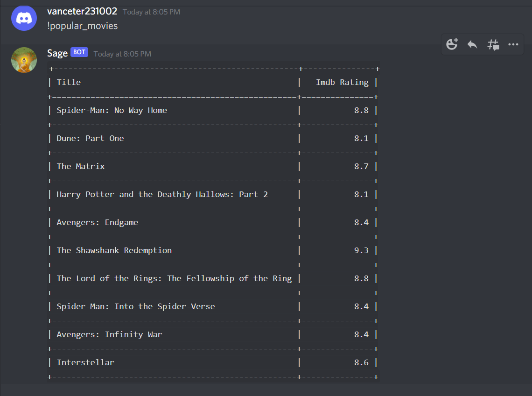Click the Interstellar title
Viewport: 532px width, 396px height.
pyautogui.click(x=85, y=363)
